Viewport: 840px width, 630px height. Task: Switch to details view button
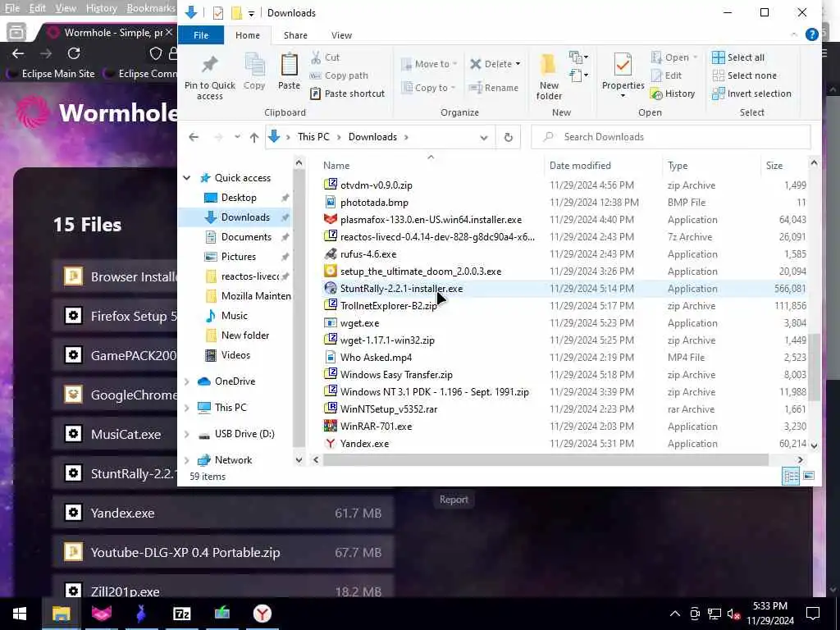coord(791,476)
